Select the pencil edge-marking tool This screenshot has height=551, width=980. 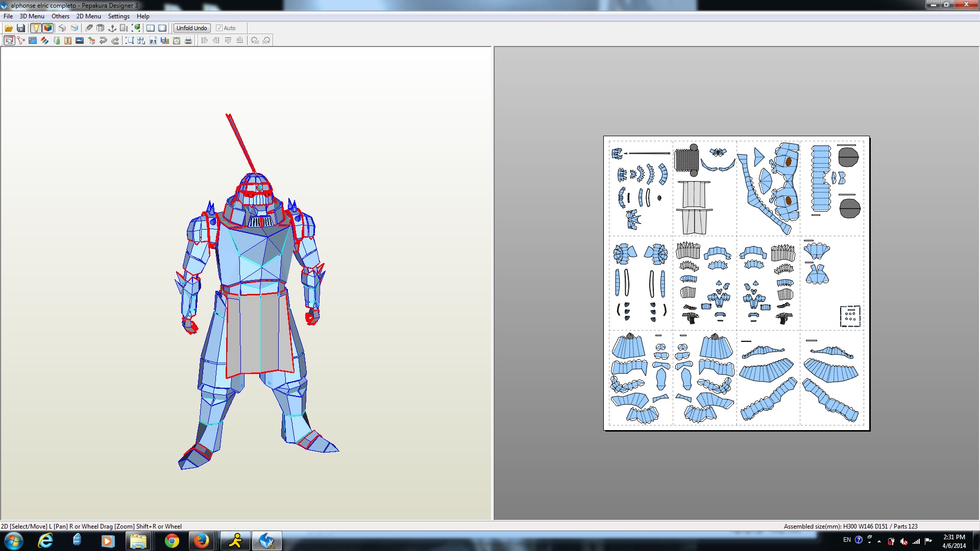[x=89, y=28]
